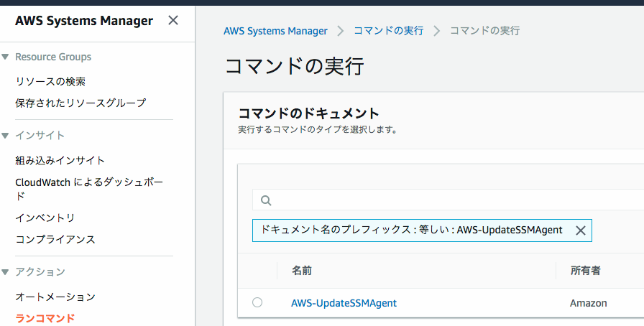Open コンプライアンス in sidebar
The width and height of the screenshot is (644, 326).
click(x=55, y=239)
